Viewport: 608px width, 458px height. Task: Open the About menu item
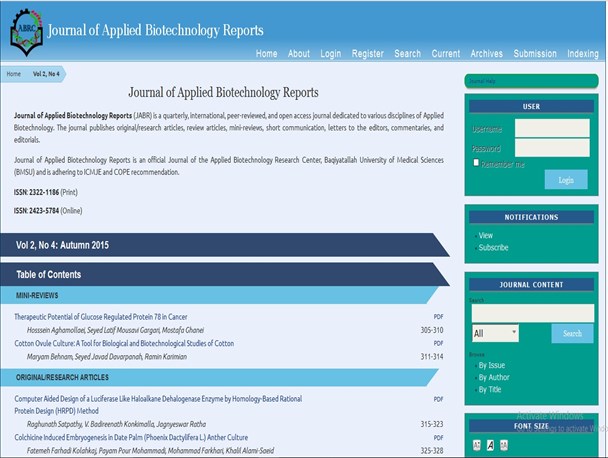click(299, 54)
